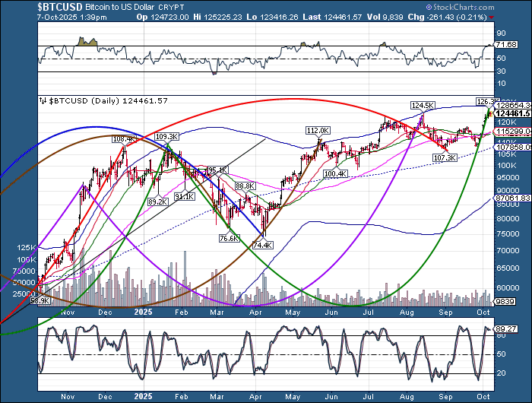The width and height of the screenshot is (532, 403).
Task: Click the 89.2K low annotation marker
Action: click(157, 201)
